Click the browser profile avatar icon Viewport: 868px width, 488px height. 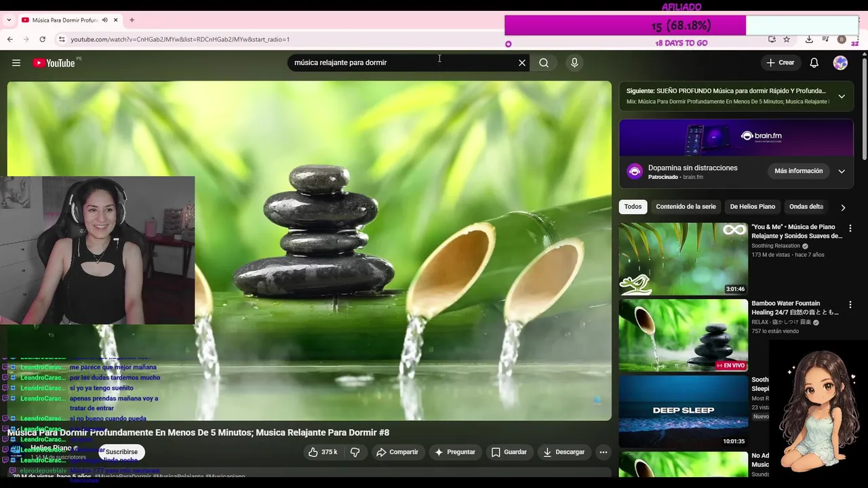pyautogui.click(x=842, y=39)
